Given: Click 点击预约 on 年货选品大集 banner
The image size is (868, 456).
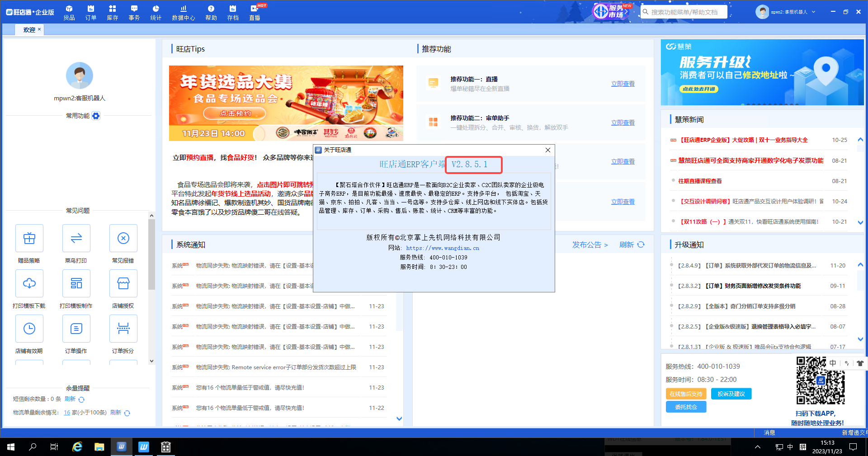Looking at the screenshot, I should click(235, 113).
